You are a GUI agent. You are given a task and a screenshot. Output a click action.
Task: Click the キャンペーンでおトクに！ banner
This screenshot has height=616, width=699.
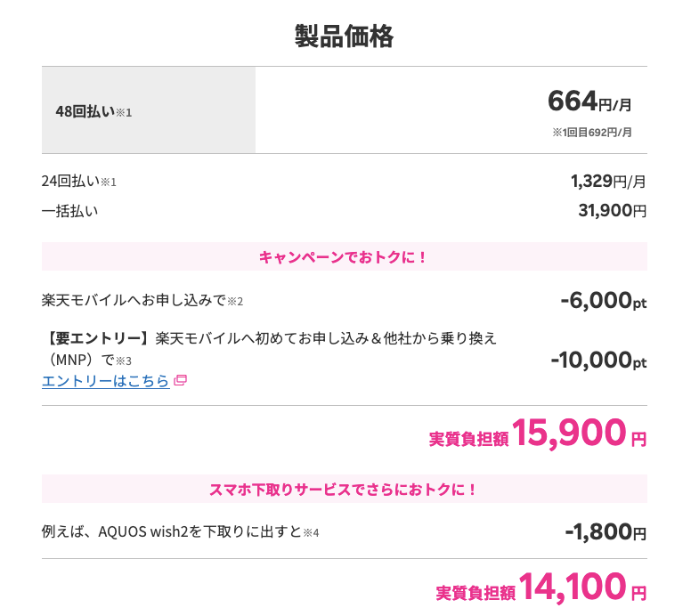(345, 256)
